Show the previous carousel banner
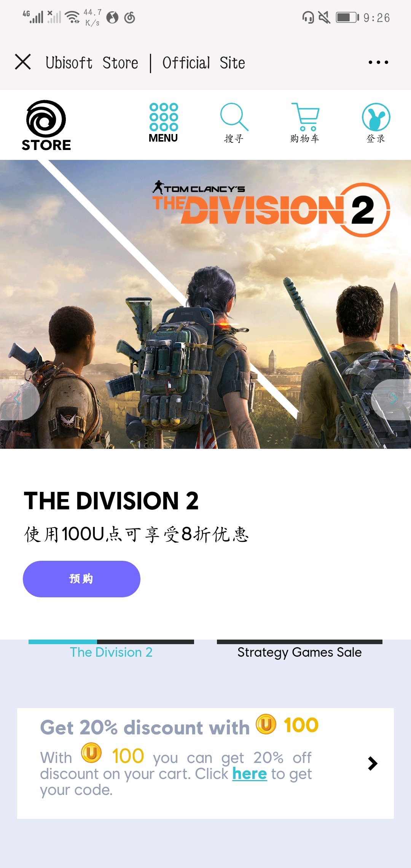Viewport: 411px width, 868px height. 18,399
